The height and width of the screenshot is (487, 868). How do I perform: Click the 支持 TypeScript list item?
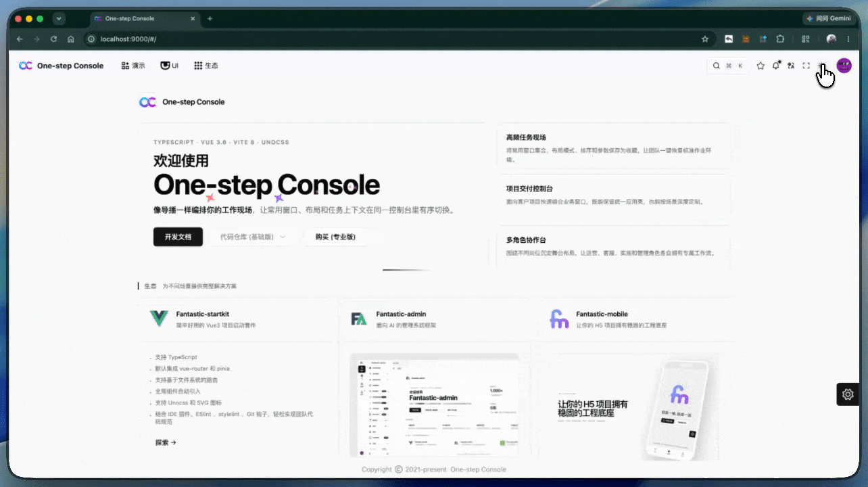176,357
